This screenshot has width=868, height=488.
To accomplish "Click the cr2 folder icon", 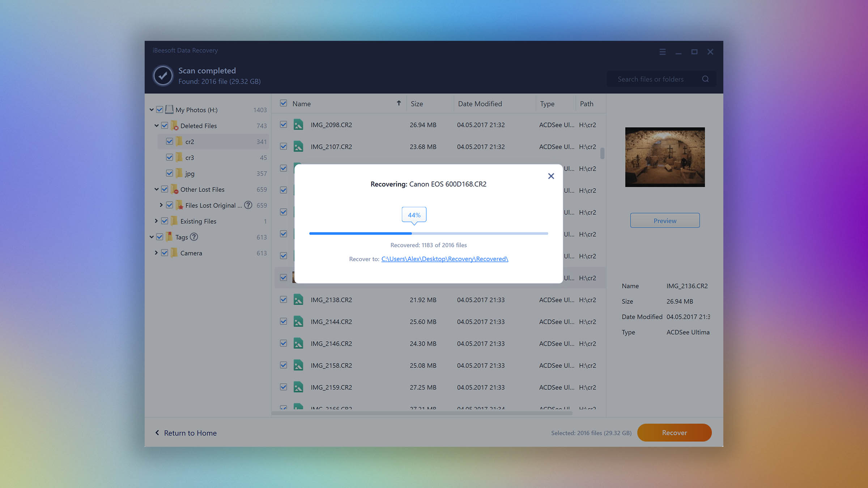I will coord(179,141).
